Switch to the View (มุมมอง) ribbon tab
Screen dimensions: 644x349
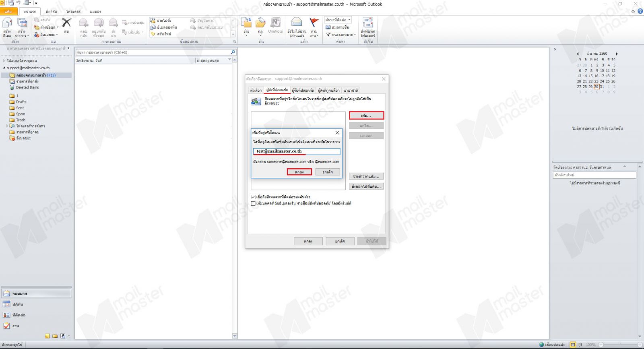(x=95, y=11)
